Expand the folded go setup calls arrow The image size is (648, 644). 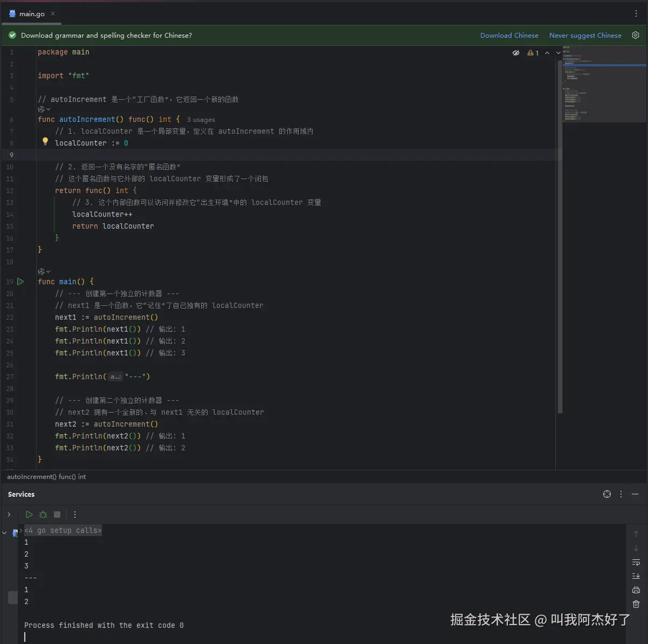pyautogui.click(x=22, y=531)
